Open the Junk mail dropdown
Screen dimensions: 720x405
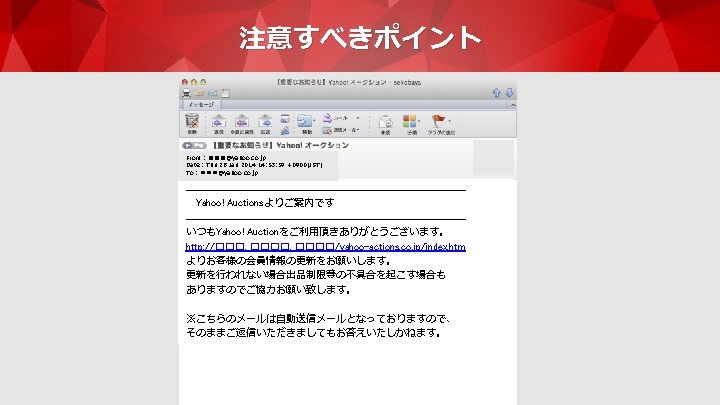click(x=340, y=130)
